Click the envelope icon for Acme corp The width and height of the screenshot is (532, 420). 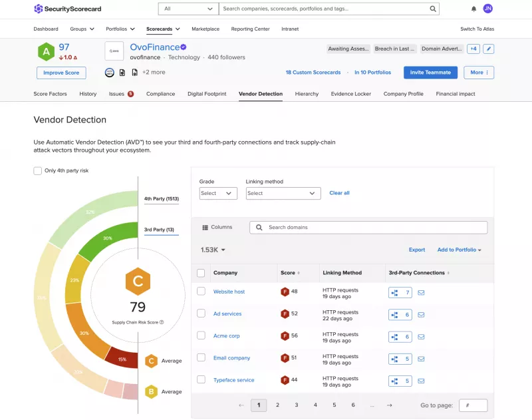421,337
